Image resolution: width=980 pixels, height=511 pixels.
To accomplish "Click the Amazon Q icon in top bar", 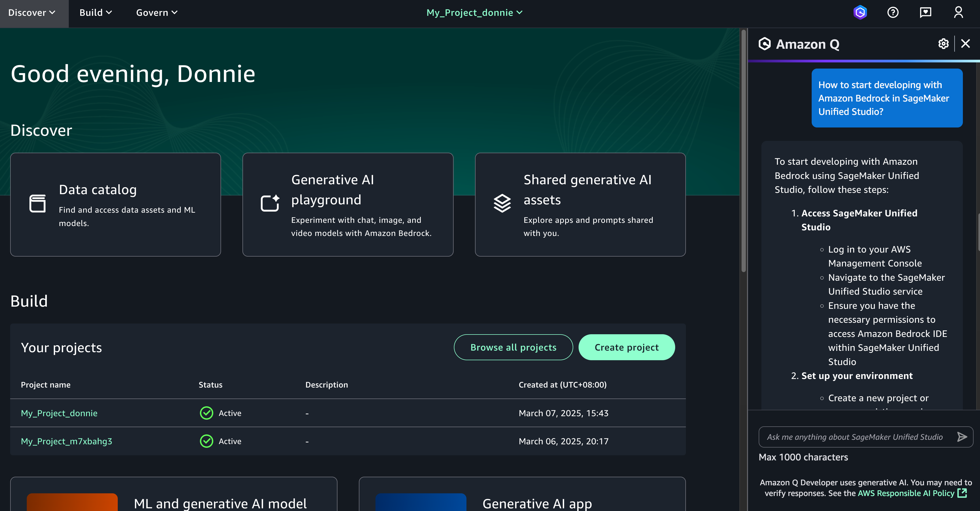I will pyautogui.click(x=860, y=13).
